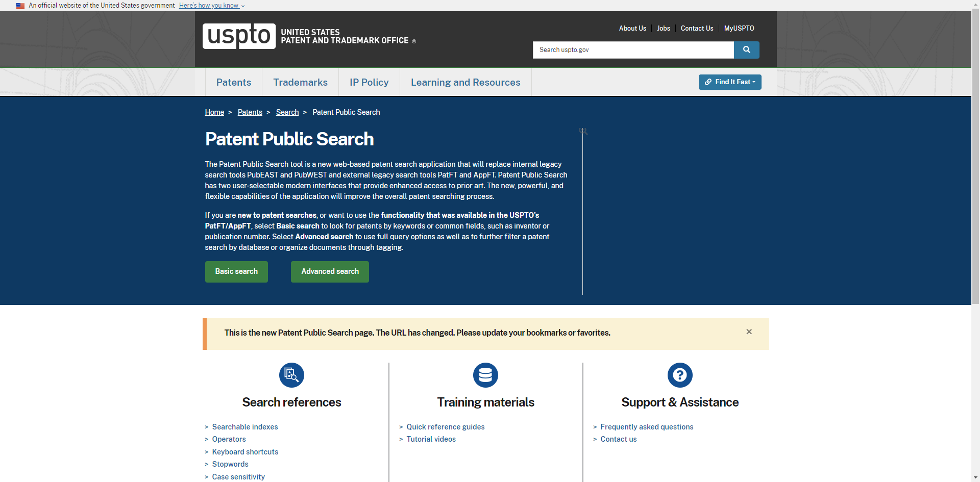Click the Search references document icon

coord(291,375)
